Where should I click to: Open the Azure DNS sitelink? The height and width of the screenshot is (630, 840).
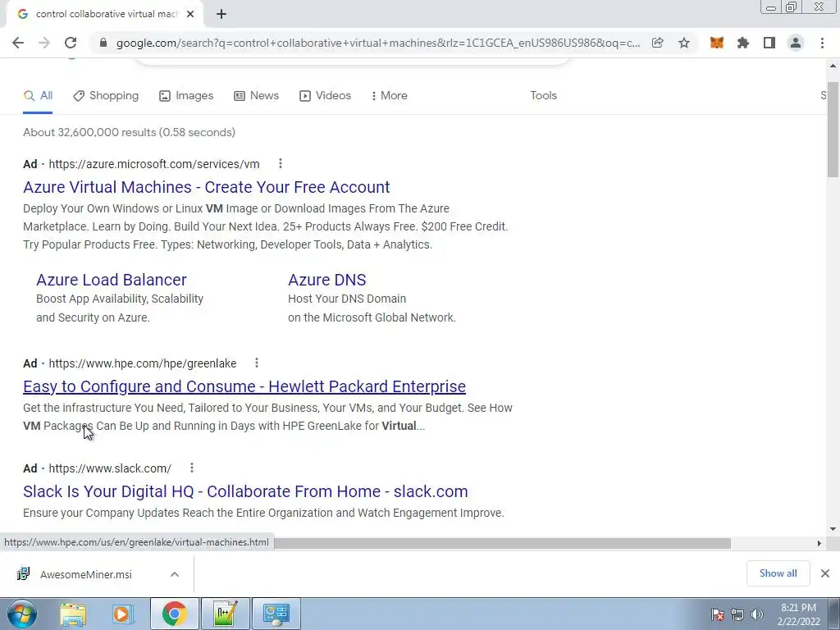[x=326, y=280]
